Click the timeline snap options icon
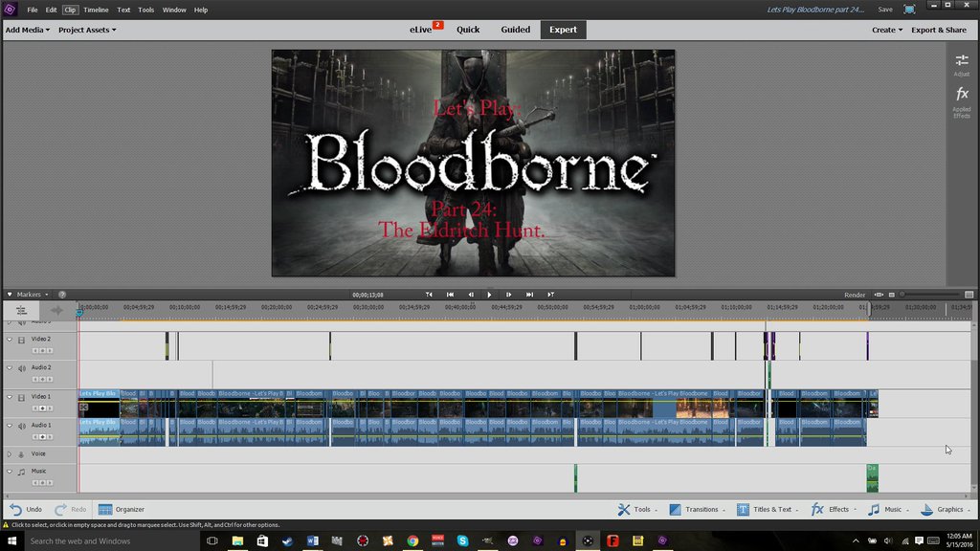Image resolution: width=980 pixels, height=551 pixels. click(21, 311)
